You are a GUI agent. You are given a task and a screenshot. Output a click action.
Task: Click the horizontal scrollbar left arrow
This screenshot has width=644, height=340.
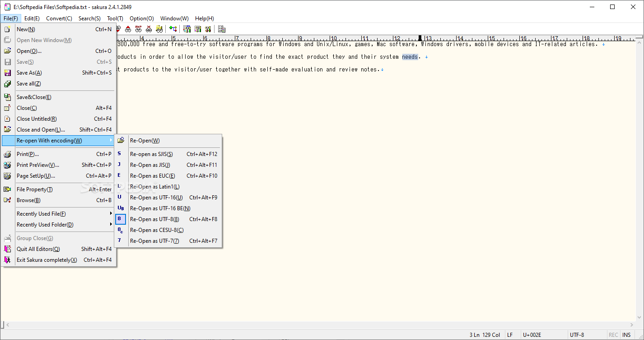coord(7,325)
